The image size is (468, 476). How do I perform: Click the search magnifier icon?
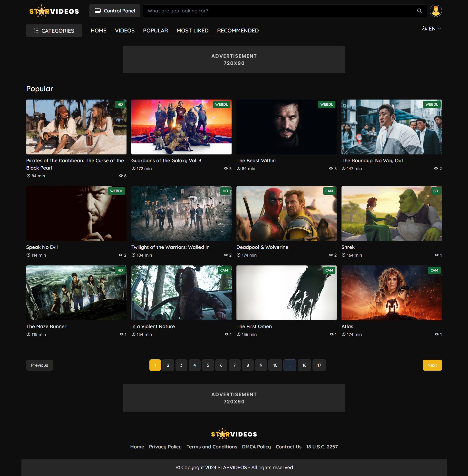pos(419,11)
